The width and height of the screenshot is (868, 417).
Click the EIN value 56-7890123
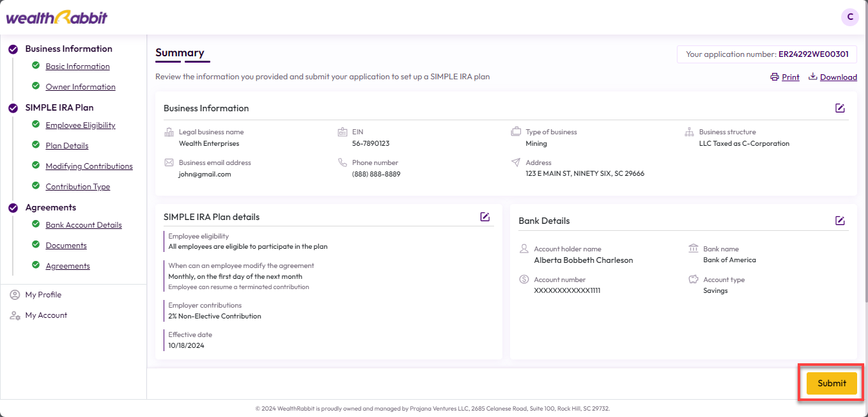click(x=371, y=144)
